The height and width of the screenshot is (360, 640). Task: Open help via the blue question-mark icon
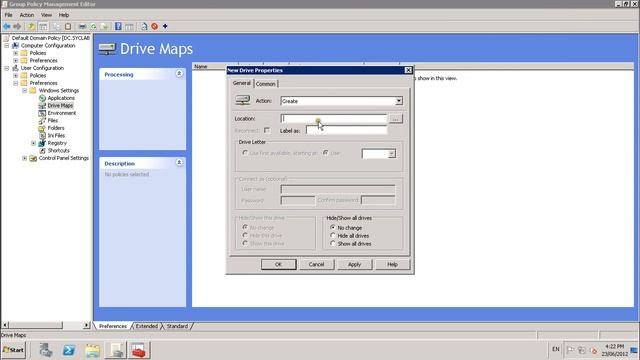(x=118, y=27)
